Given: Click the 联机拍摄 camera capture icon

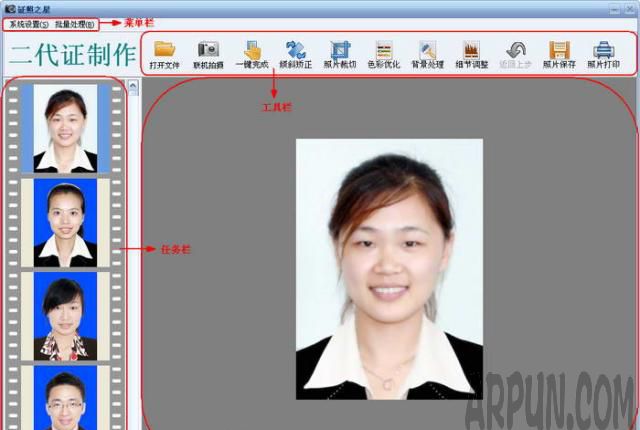Looking at the screenshot, I should 208,53.
